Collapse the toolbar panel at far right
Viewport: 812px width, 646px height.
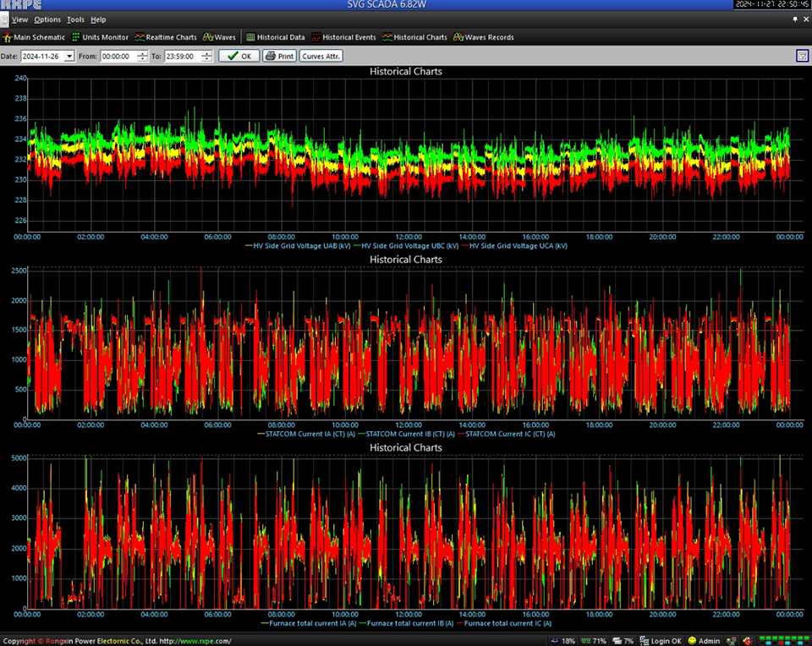click(802, 56)
